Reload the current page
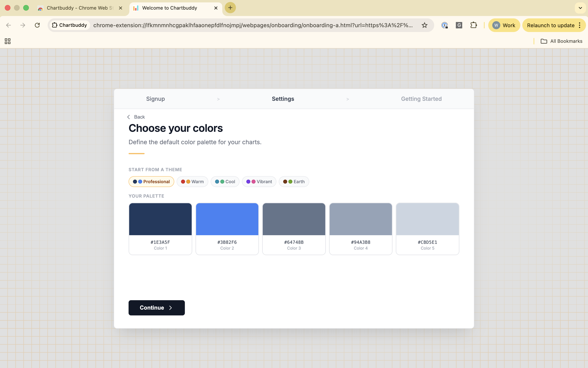588x368 pixels. tap(37, 25)
